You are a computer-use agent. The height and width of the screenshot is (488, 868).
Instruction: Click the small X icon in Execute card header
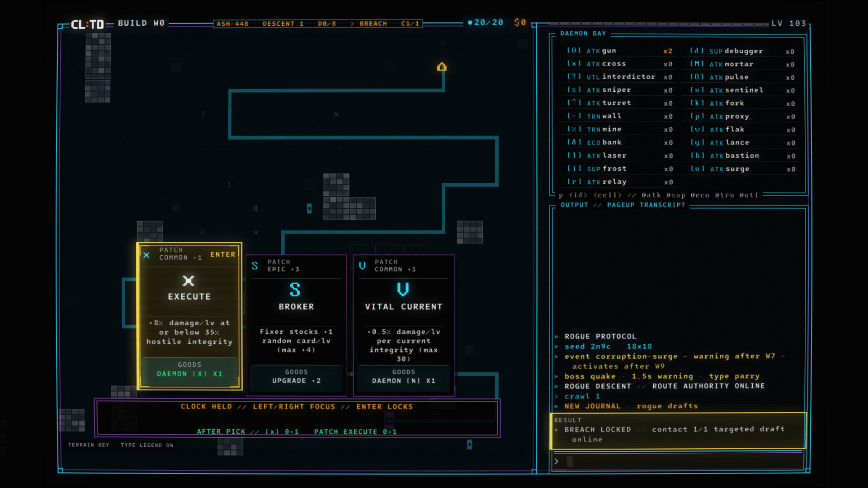[x=146, y=255]
